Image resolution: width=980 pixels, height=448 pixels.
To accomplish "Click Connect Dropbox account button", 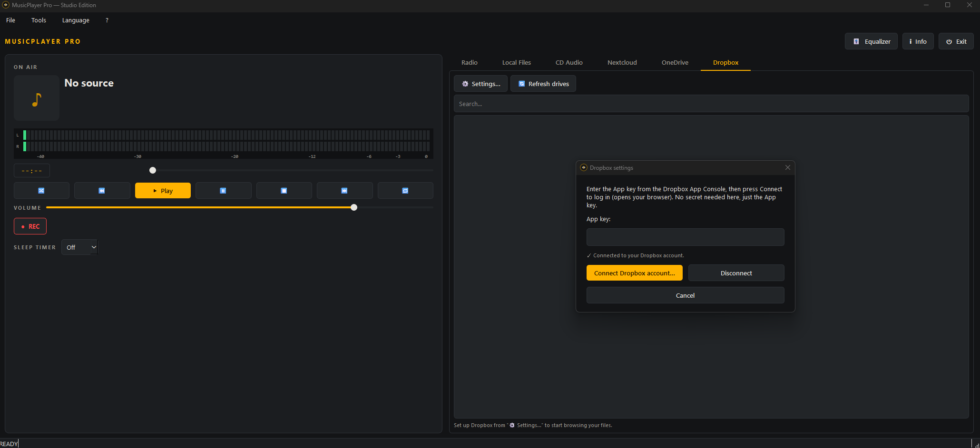I will point(635,273).
